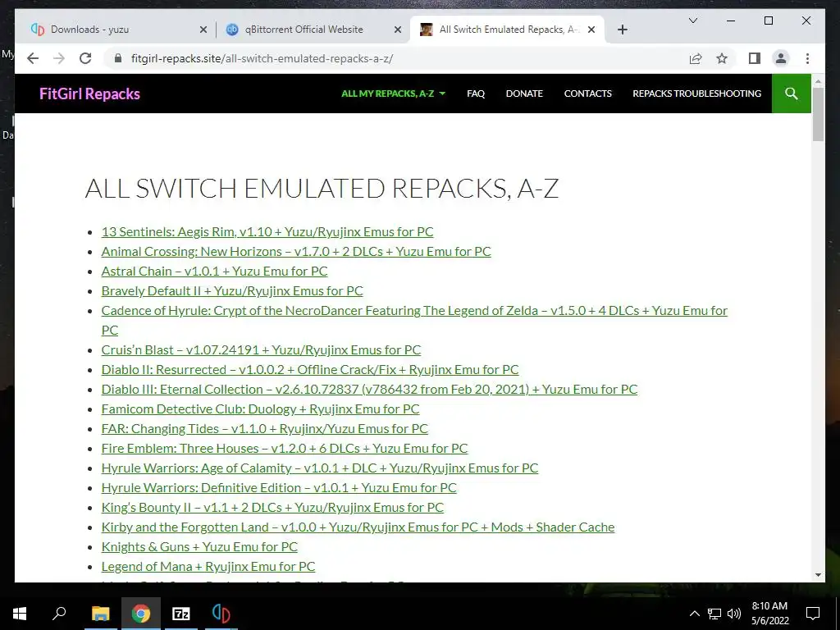
Task: Click the page scrollbar thumb
Action: point(818,115)
